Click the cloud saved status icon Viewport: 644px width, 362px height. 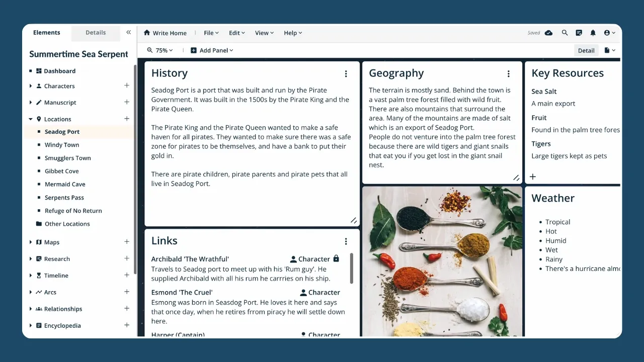tap(548, 33)
